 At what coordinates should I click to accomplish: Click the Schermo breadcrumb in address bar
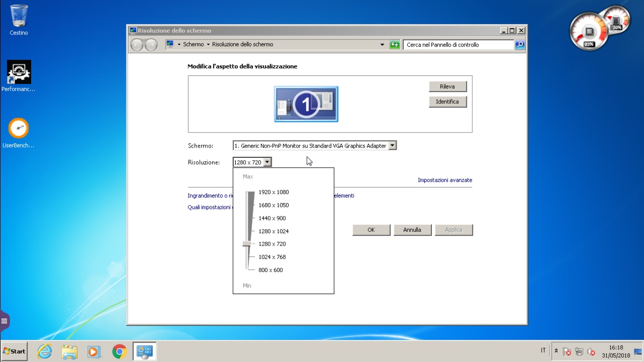(193, 44)
